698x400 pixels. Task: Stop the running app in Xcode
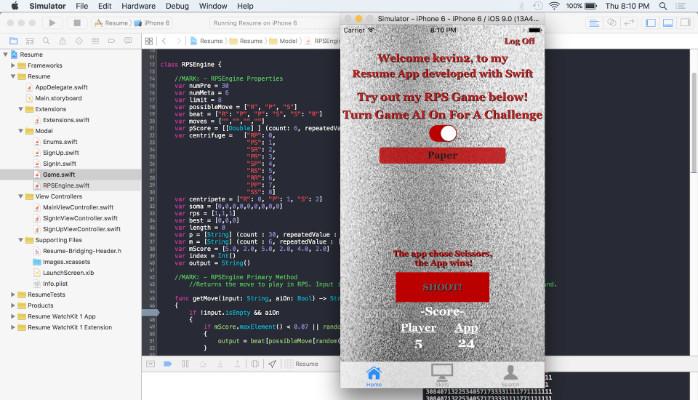point(77,23)
